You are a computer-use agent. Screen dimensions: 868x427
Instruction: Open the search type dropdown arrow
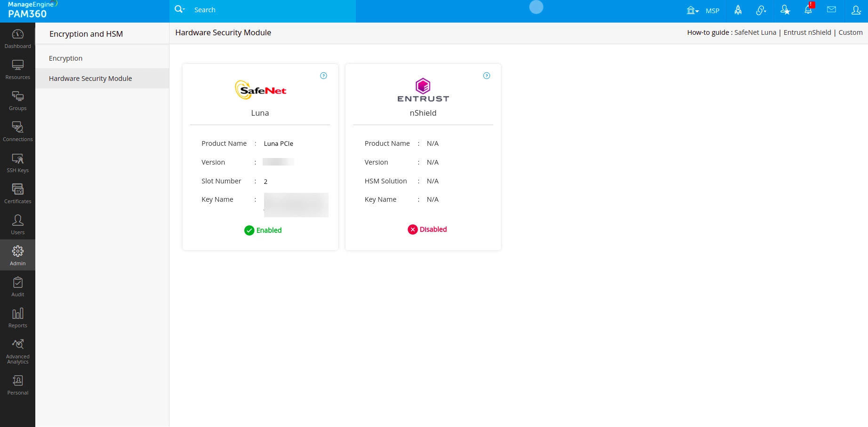[x=184, y=9]
